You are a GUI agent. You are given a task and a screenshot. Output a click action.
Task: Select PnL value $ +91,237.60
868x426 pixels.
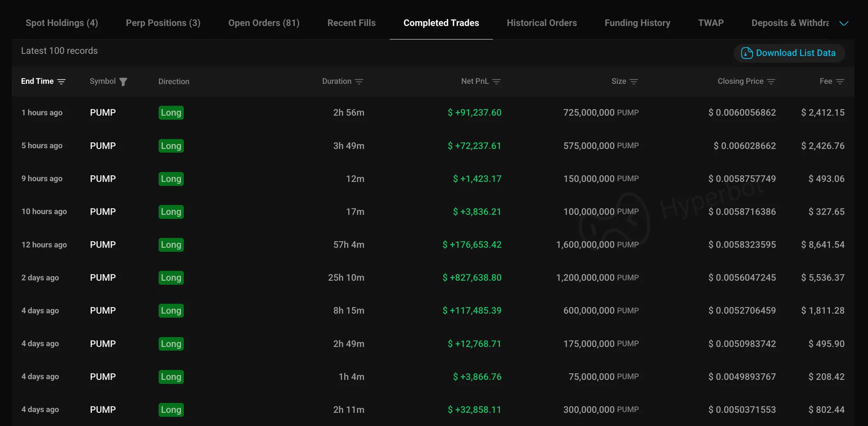[475, 113]
